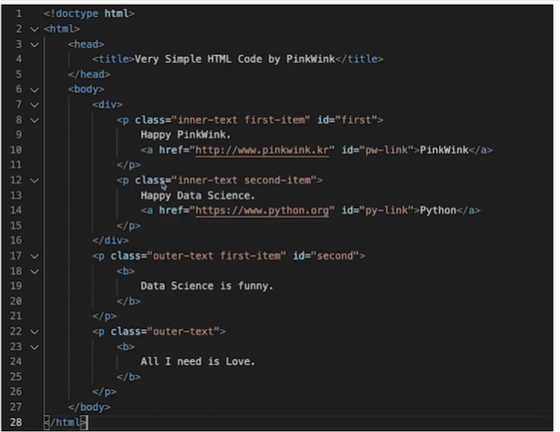Collapse the div fold chevron on line 7

point(34,105)
